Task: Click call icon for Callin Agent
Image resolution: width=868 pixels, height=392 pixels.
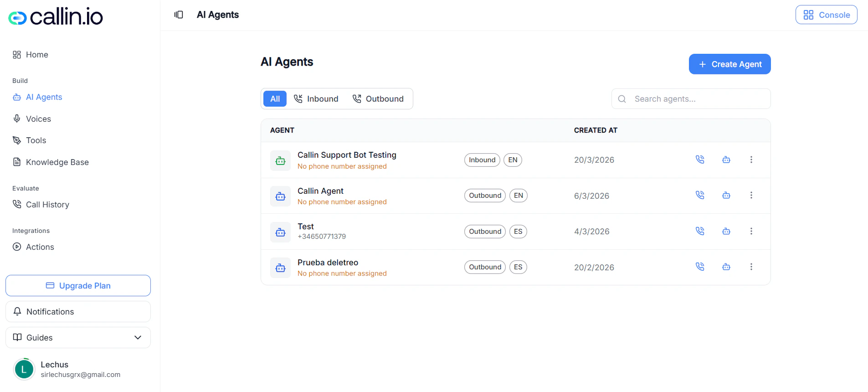Action: tap(700, 195)
